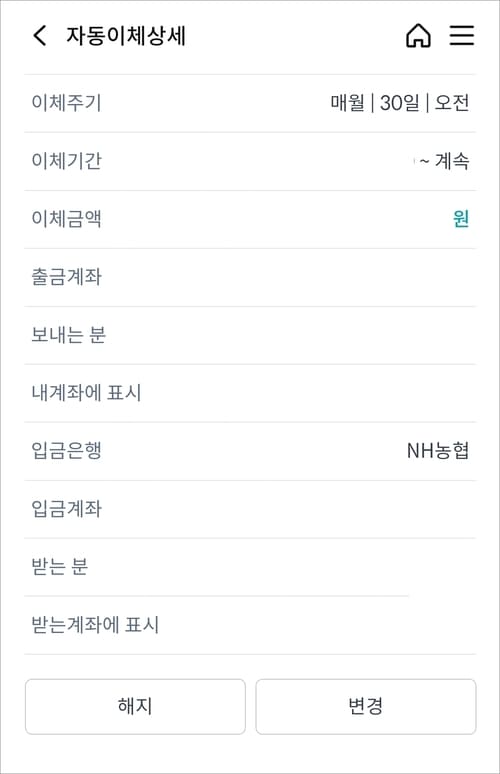Tap the 변경 button to modify transfer
The image size is (500, 774).
[366, 706]
